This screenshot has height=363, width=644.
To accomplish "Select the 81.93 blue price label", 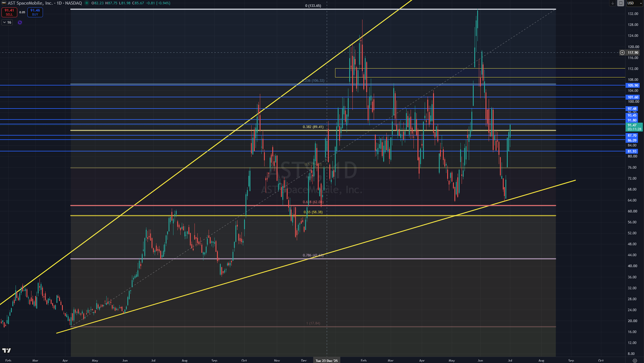I will click(632, 152).
